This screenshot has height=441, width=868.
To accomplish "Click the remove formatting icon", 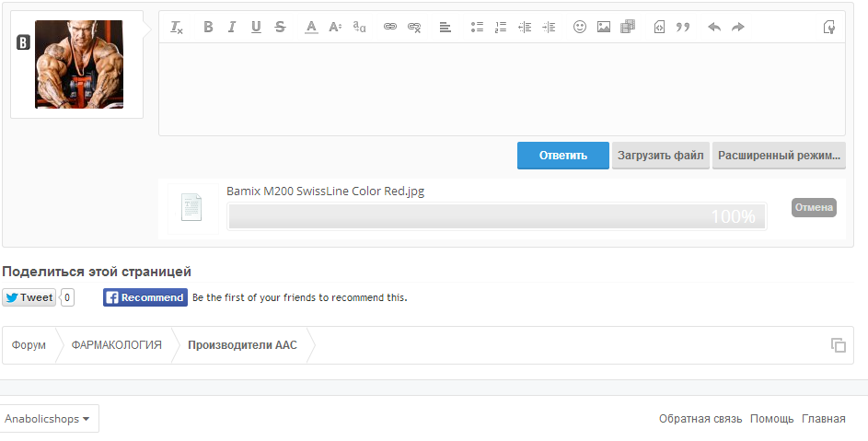I will (178, 28).
